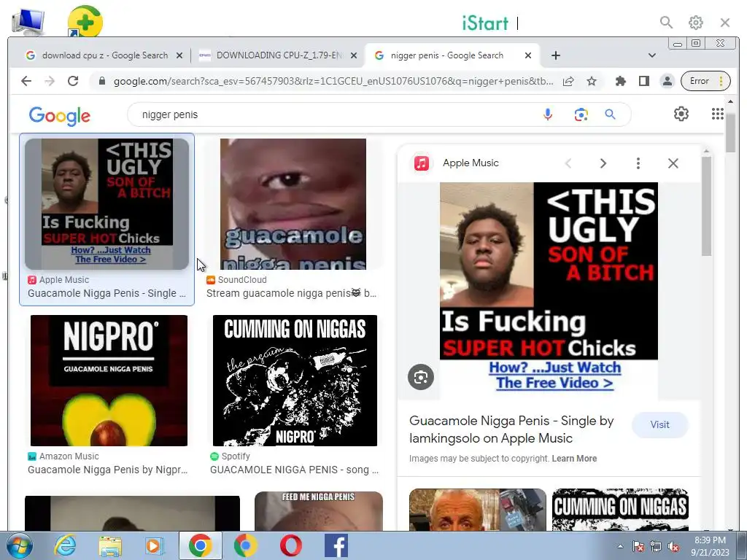Search by image with the Google Lens icon
The width and height of the screenshot is (747, 560).
point(581,114)
